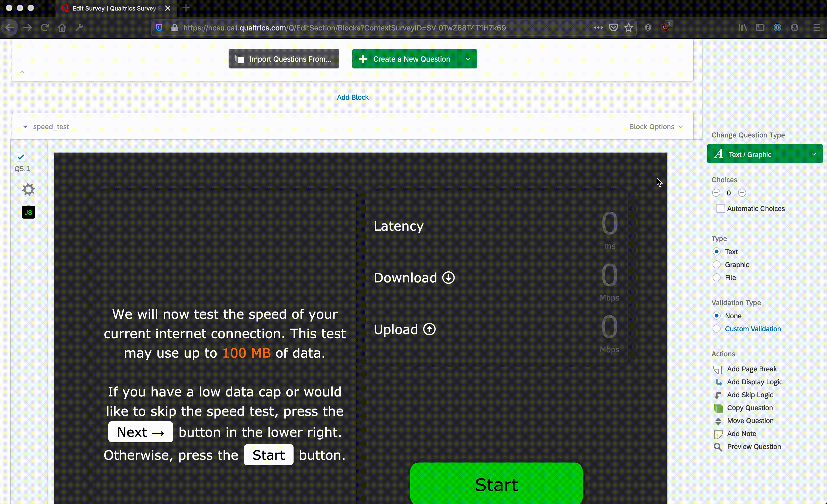The height and width of the screenshot is (504, 827).
Task: Select the File type radio button
Action: click(x=716, y=278)
